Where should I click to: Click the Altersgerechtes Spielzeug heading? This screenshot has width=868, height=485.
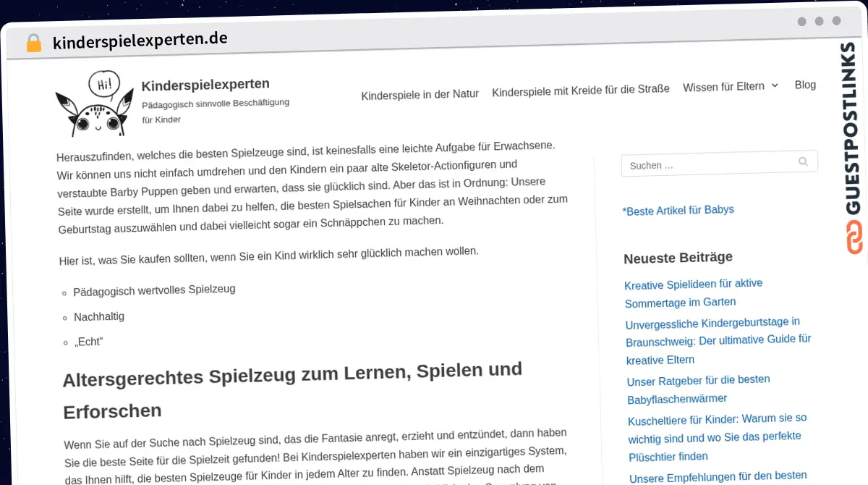pos(292,392)
